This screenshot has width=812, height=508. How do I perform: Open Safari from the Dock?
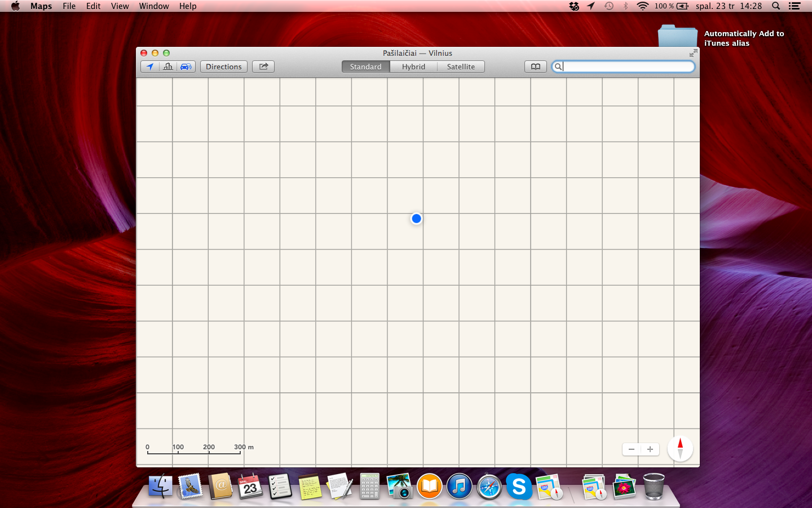[489, 486]
